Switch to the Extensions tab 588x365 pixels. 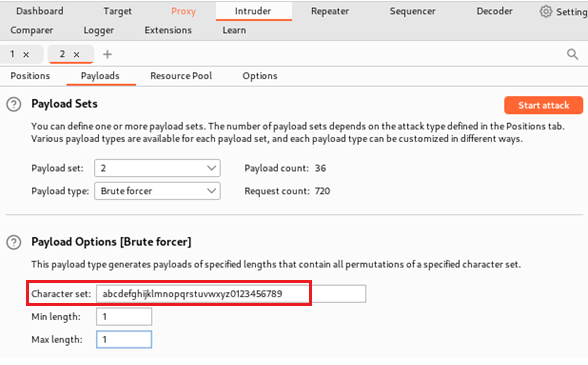point(168,30)
